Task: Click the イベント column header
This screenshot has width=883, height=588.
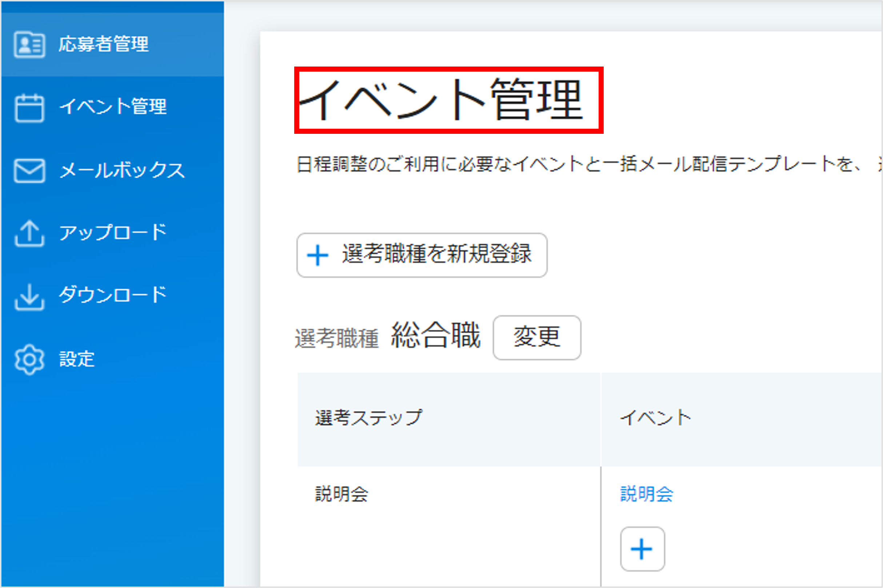Action: [x=742, y=419]
